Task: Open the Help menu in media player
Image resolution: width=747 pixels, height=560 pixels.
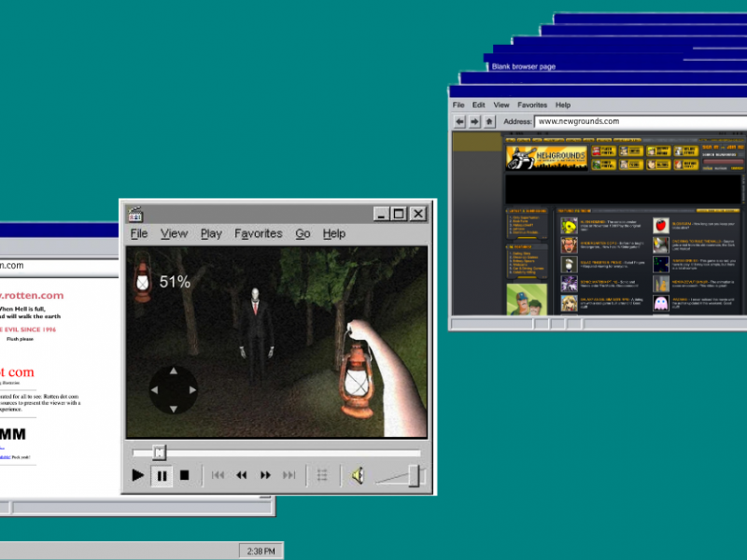Action: (x=334, y=234)
